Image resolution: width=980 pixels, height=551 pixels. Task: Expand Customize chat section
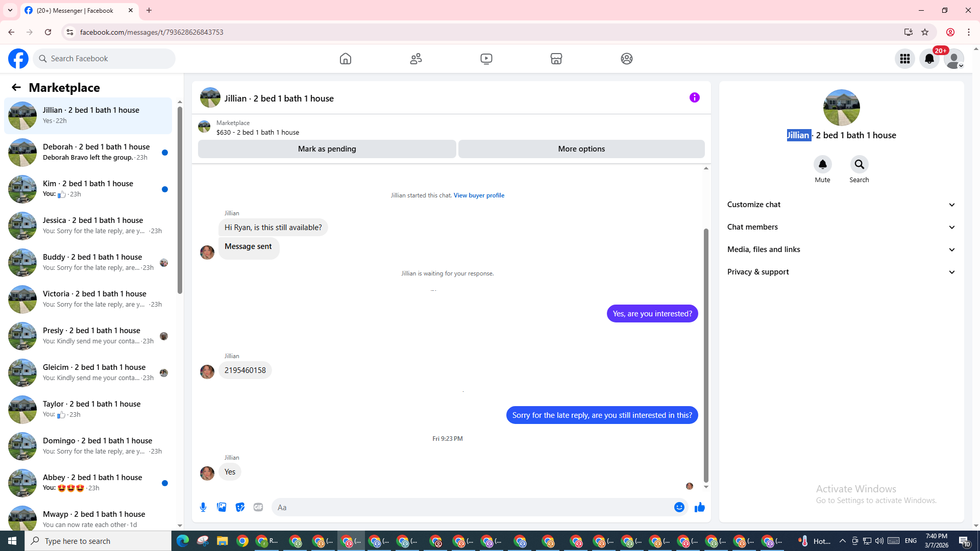tap(841, 205)
